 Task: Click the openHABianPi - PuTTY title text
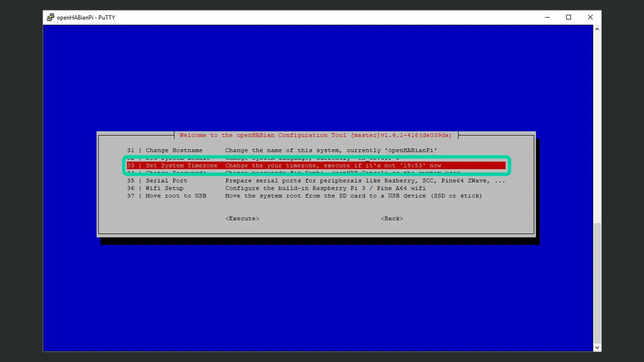click(x=86, y=17)
